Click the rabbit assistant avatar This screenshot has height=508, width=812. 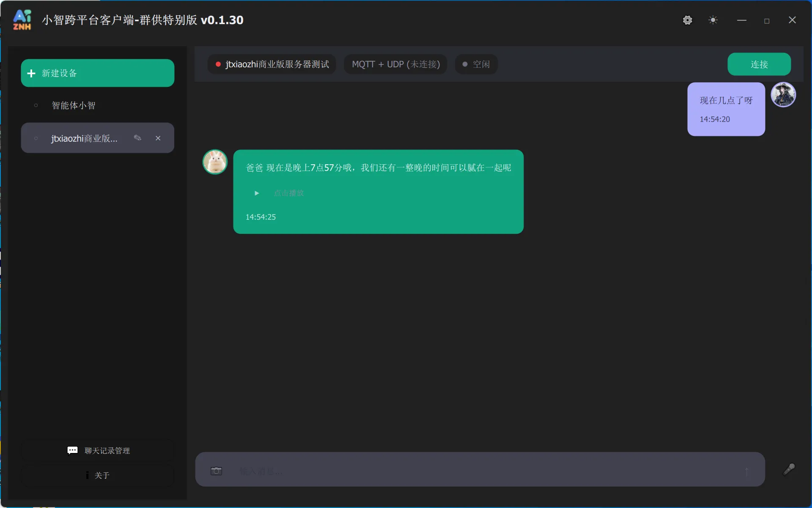215,162
